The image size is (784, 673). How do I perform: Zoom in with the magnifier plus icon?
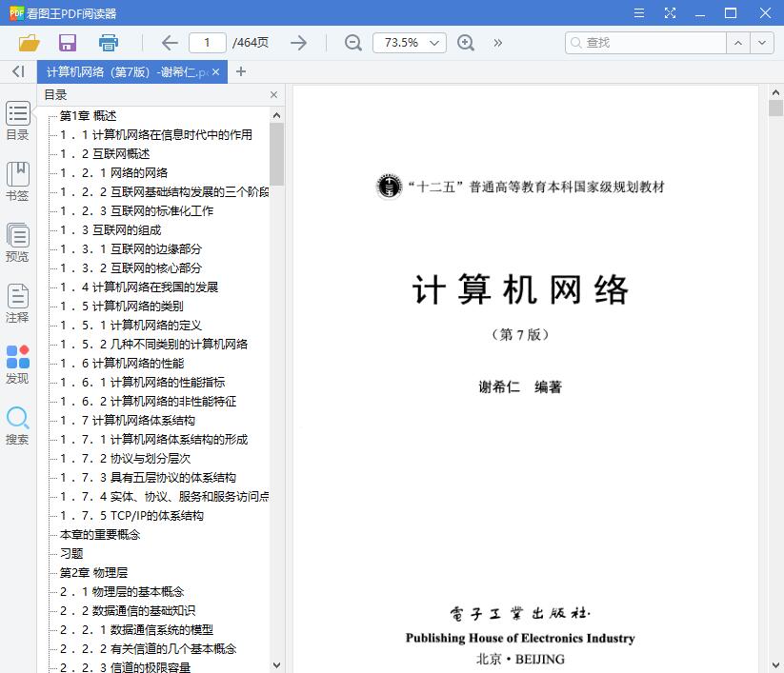click(465, 42)
